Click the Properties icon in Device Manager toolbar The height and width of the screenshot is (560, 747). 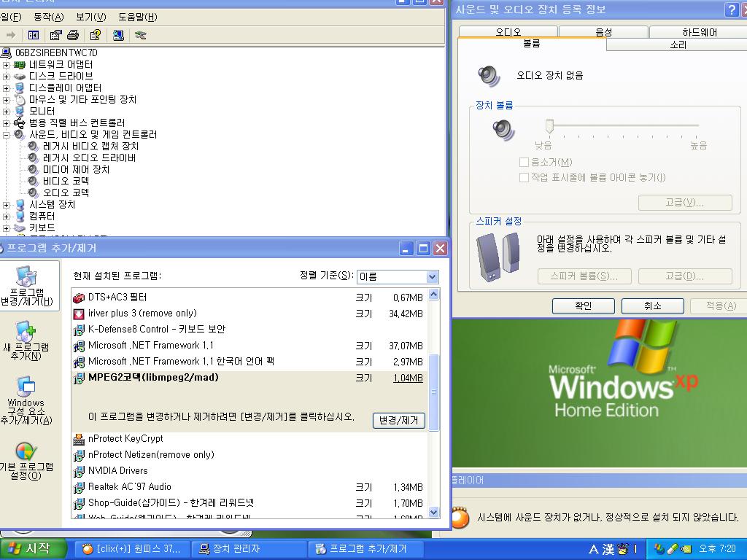click(x=55, y=35)
